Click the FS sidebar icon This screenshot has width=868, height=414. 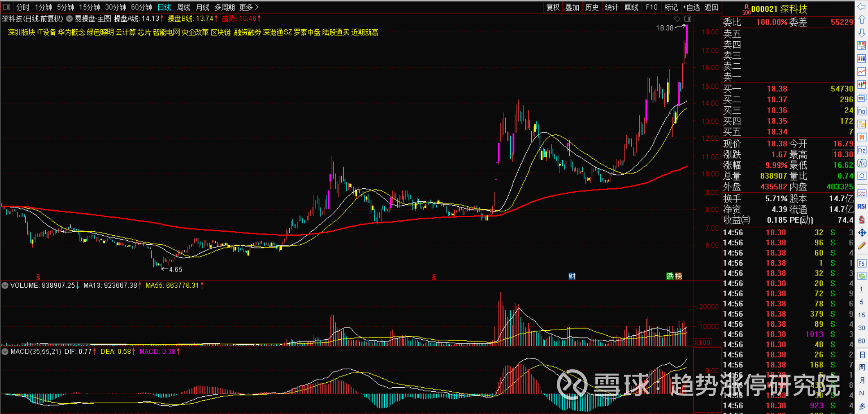pyautogui.click(x=862, y=263)
